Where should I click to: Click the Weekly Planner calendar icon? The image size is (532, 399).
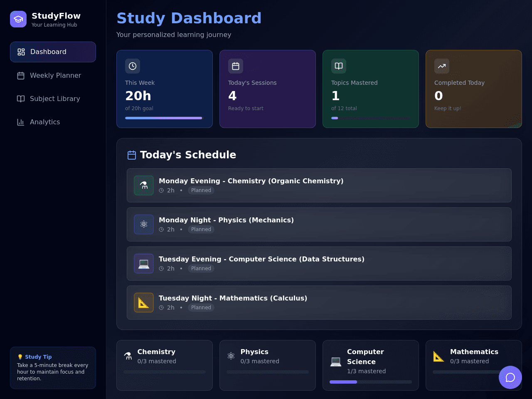[21, 76]
